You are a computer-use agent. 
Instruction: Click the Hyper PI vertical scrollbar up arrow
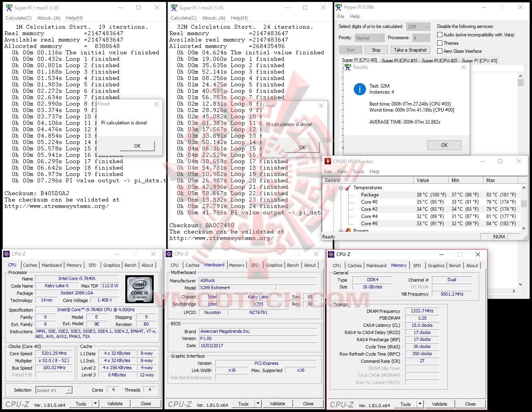(x=520, y=76)
